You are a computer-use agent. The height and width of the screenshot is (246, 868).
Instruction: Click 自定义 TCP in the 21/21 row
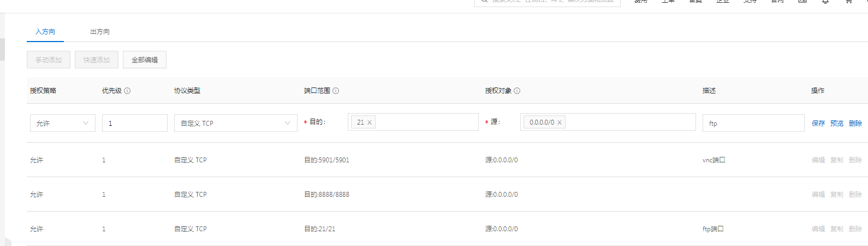[x=191, y=229]
